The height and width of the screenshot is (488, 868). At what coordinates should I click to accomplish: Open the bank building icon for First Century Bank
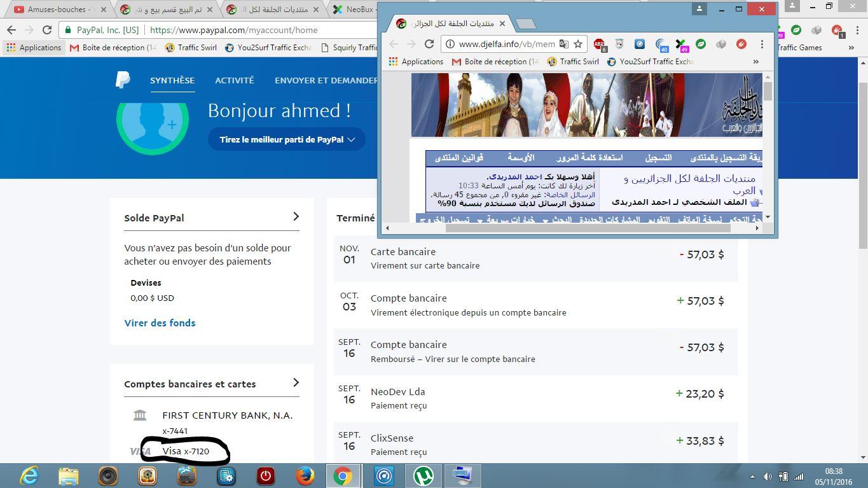(x=140, y=415)
